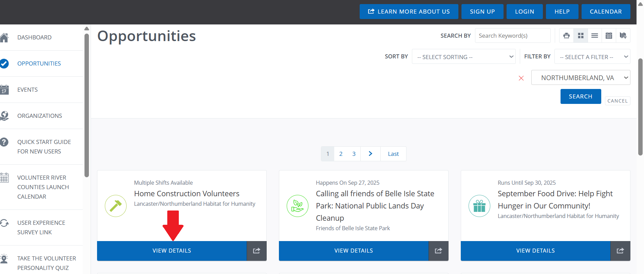
Task: Click the Login button
Action: click(525, 12)
